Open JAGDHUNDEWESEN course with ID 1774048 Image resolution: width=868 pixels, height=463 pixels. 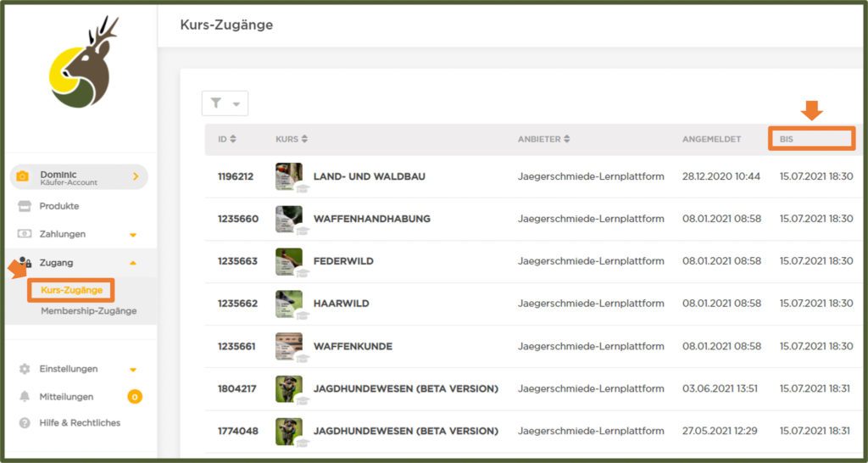pyautogui.click(x=406, y=431)
